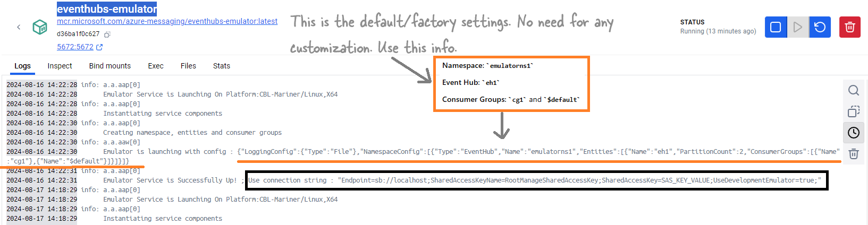
Task: Delete the container with red trash button
Action: 850,27
